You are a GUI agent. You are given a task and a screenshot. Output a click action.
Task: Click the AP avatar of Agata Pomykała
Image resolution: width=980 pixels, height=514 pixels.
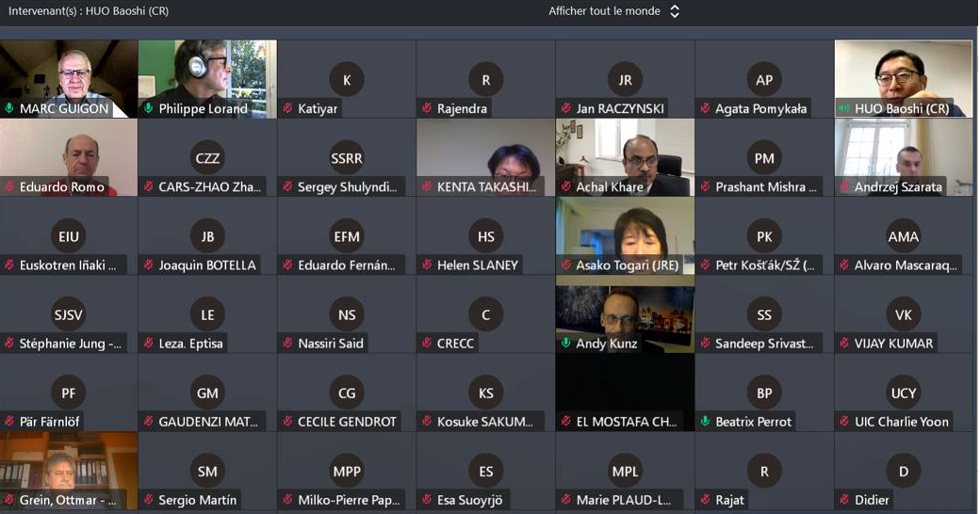pos(764,80)
